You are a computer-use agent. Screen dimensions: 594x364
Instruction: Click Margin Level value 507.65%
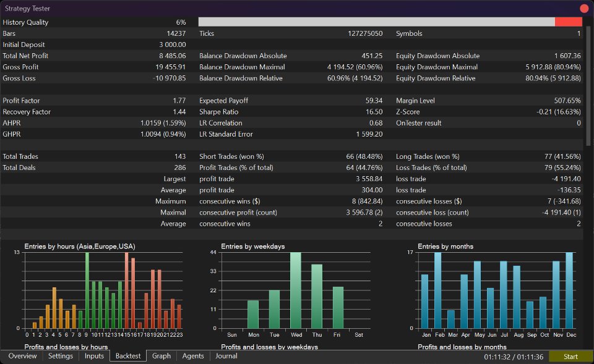567,101
